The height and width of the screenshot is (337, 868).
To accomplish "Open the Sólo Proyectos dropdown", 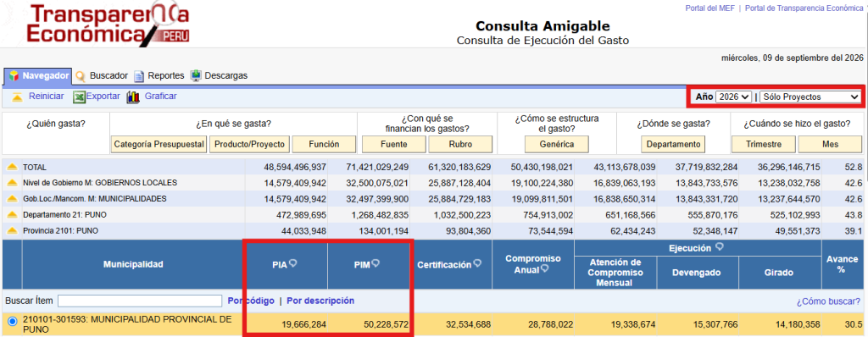I will [x=810, y=97].
